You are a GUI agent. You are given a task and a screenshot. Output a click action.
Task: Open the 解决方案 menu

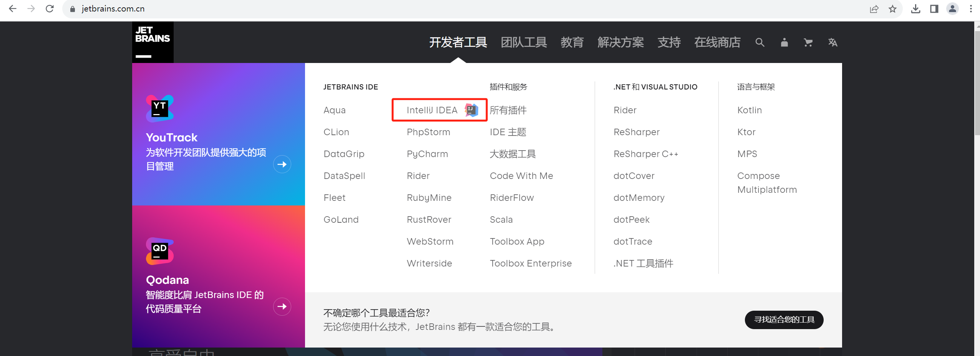620,42
